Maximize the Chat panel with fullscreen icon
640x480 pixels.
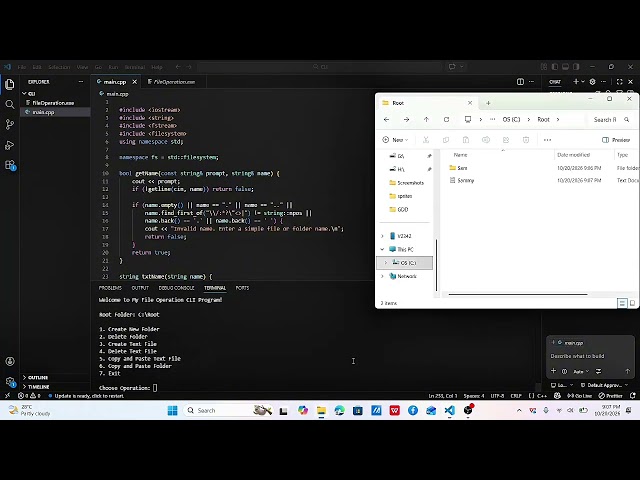click(620, 82)
